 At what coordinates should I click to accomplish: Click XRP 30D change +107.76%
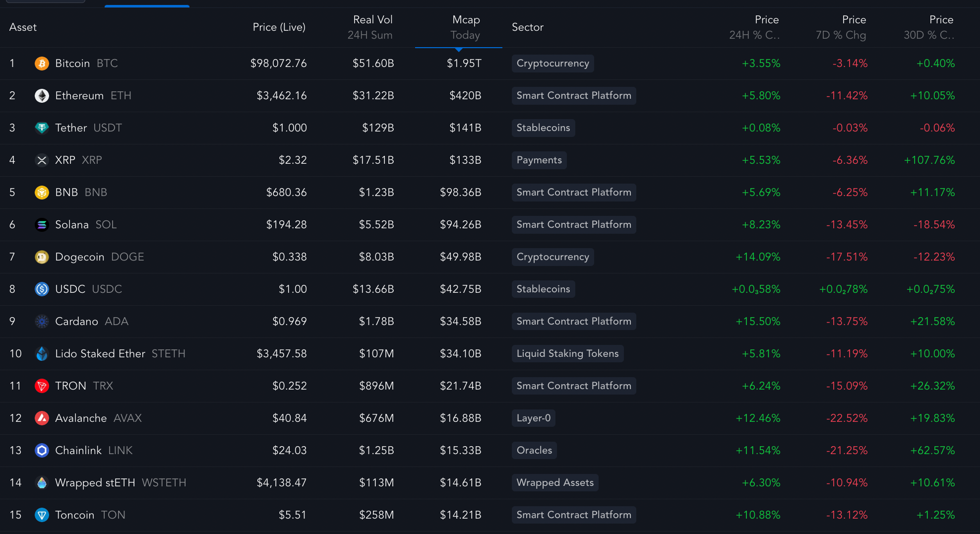(x=929, y=160)
